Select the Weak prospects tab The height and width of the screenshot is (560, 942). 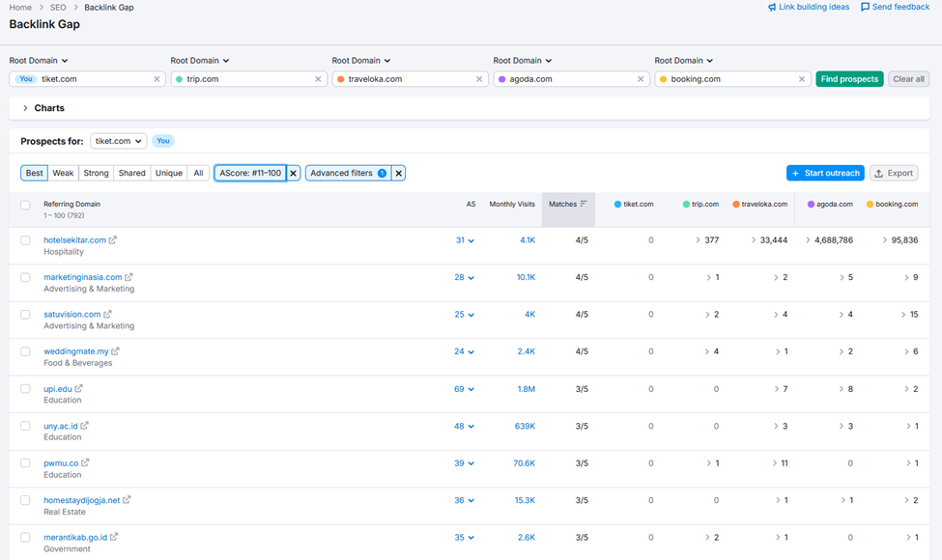pos(63,173)
